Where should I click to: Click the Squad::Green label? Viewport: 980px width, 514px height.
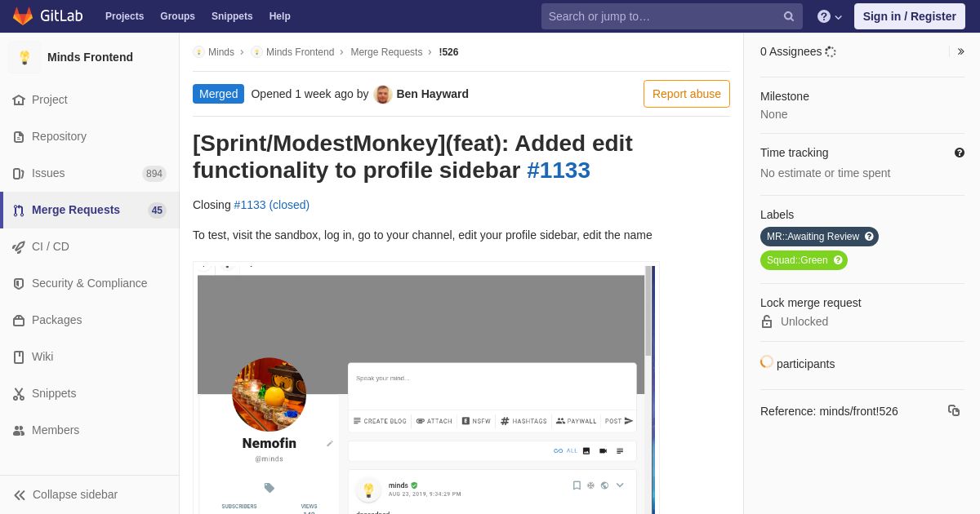click(x=804, y=260)
